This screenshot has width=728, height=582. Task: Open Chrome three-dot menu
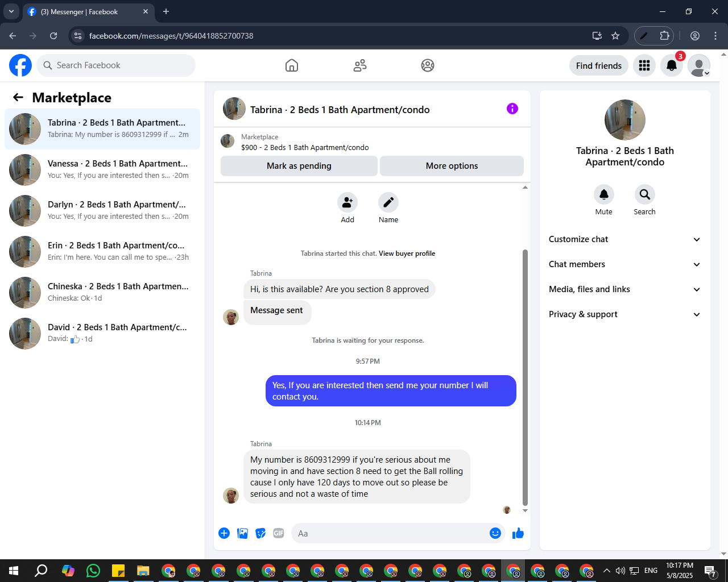[715, 36]
